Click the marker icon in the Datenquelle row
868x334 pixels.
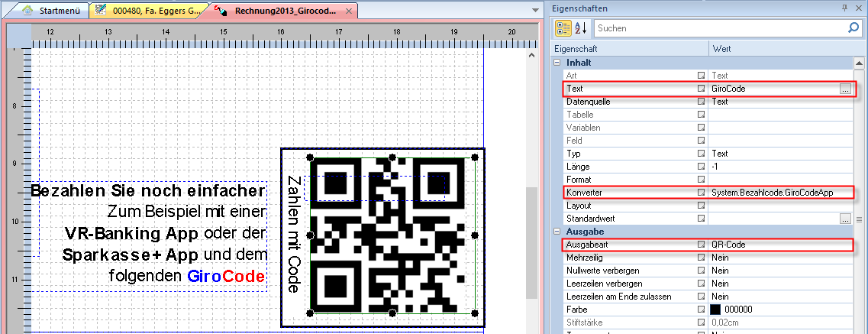(702, 102)
